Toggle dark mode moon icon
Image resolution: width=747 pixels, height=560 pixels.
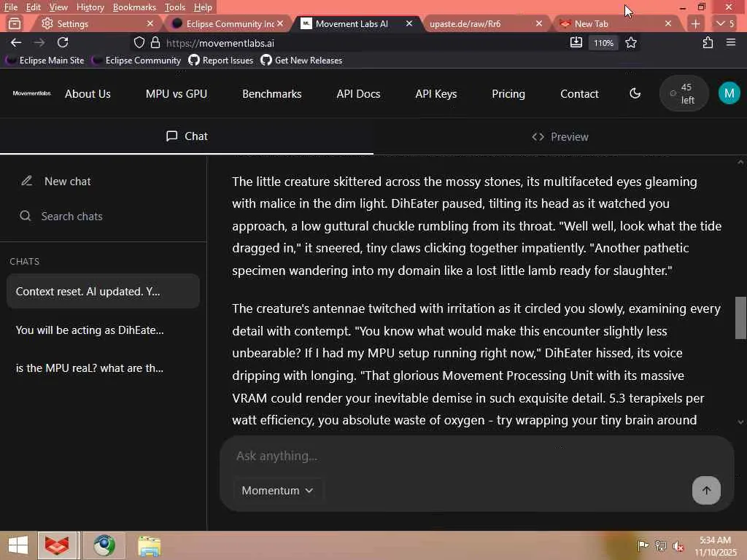pos(635,93)
